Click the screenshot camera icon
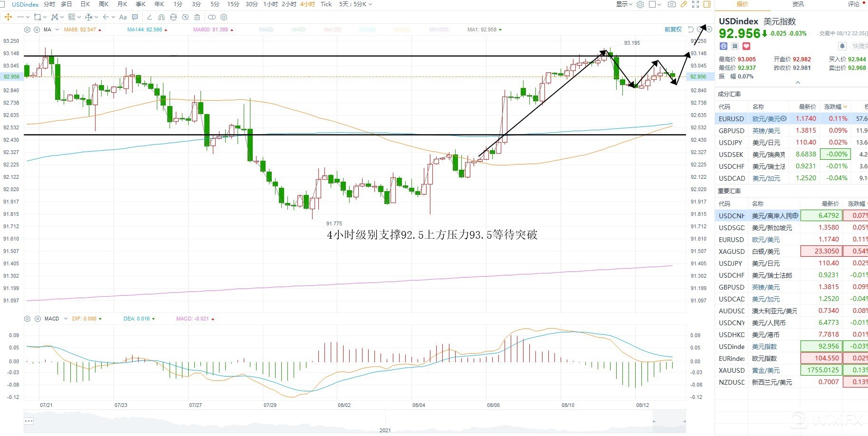868x436 pixels. pyautogui.click(x=671, y=4)
